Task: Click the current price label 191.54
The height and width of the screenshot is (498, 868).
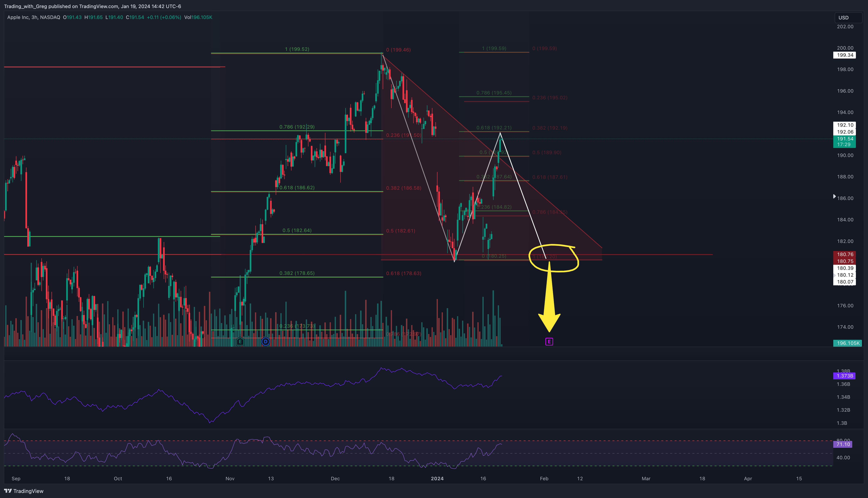Action: 844,139
